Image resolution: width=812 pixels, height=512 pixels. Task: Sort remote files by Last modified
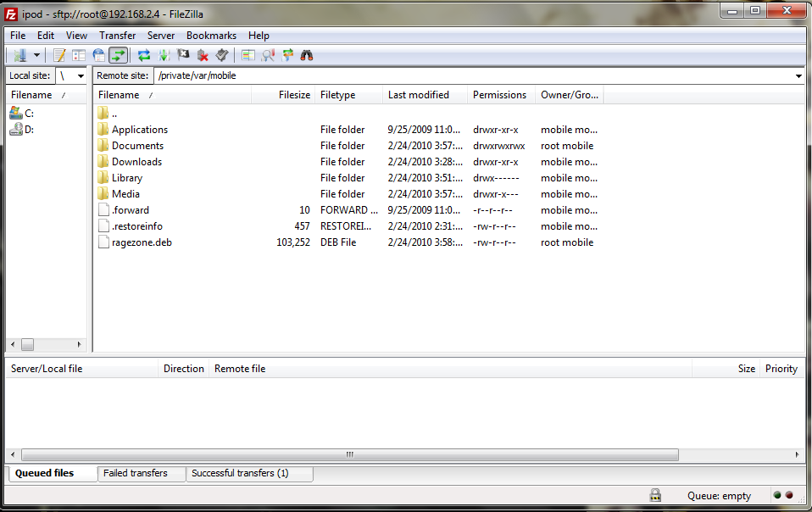tap(419, 95)
